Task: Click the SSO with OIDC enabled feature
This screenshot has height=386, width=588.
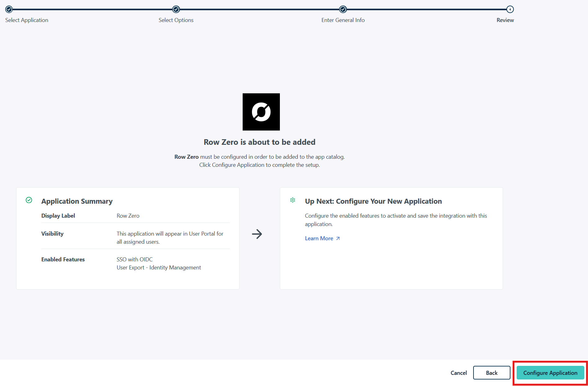Action: (135, 260)
